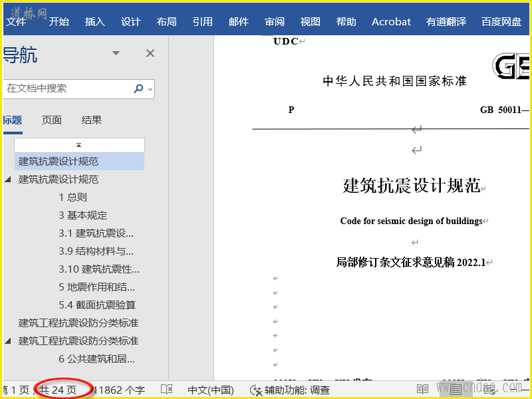Screen dimensions: 532x399
Task: Open navigation pane options dropdown arrow
Action: (116, 54)
